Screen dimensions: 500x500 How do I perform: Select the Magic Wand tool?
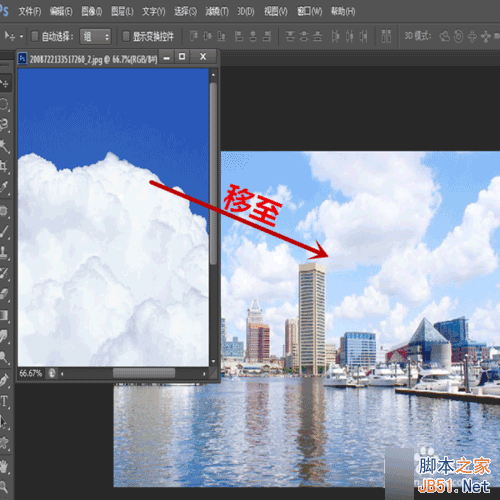tap(4, 146)
